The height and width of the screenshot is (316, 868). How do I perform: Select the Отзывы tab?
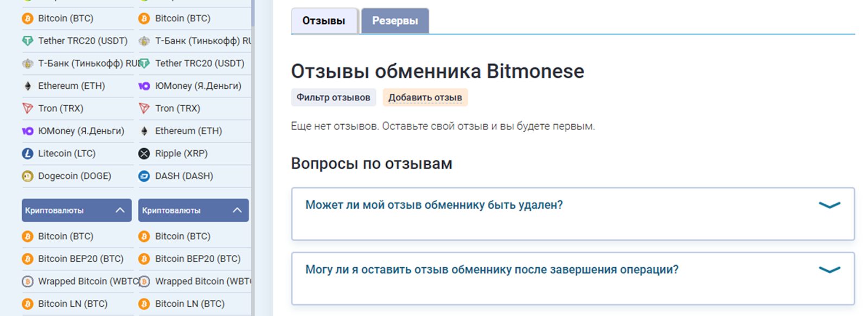pos(324,21)
